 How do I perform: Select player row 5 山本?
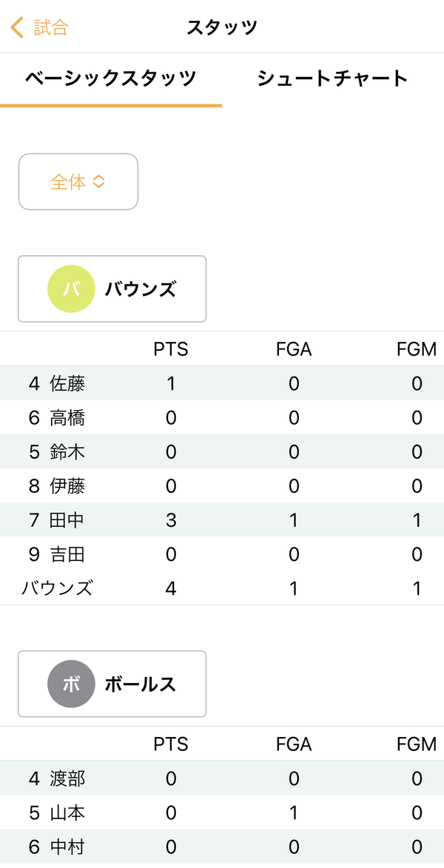(222, 813)
